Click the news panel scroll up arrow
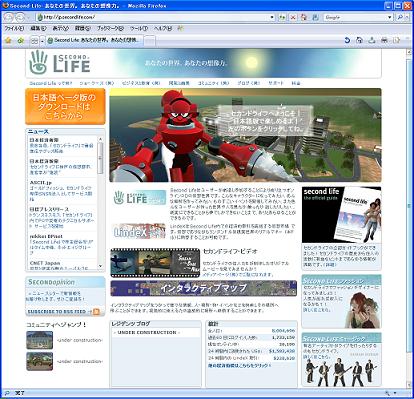414x399 pixels. [x=100, y=139]
